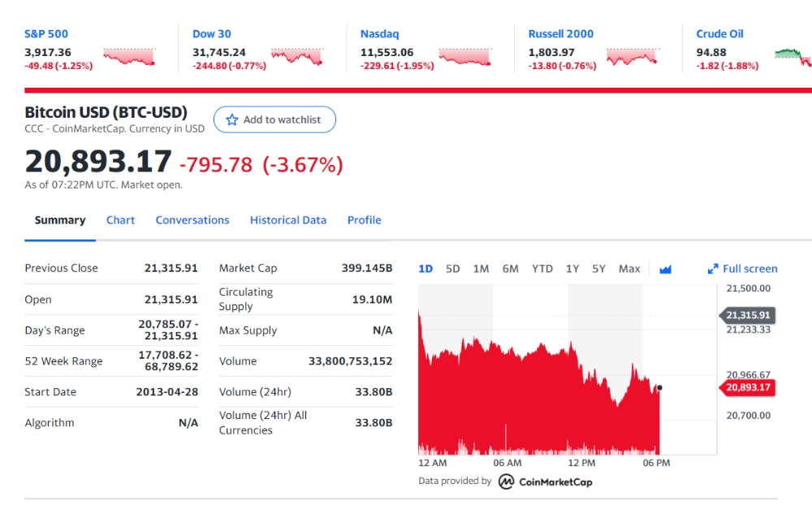Click the price change -795.78 text
This screenshot has width=812, height=510.
216,165
